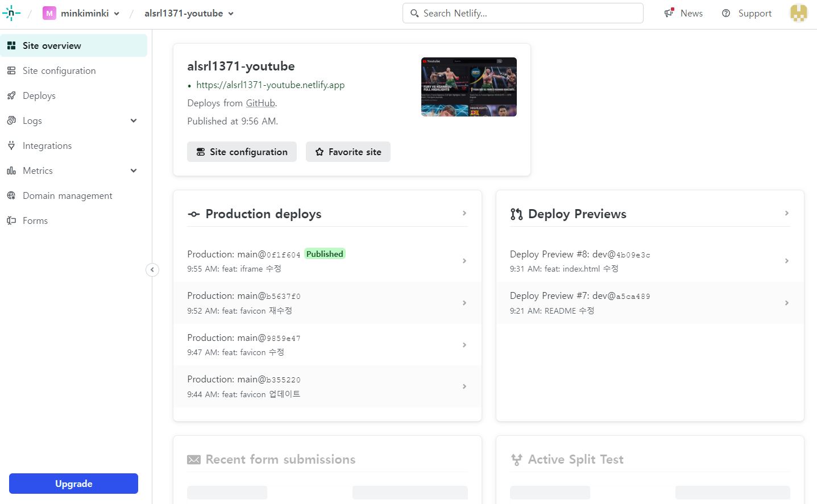This screenshot has height=504, width=817.
Task: Click the '9:44 AM: feat: favicon 업데이트' entry
Action: click(x=243, y=394)
